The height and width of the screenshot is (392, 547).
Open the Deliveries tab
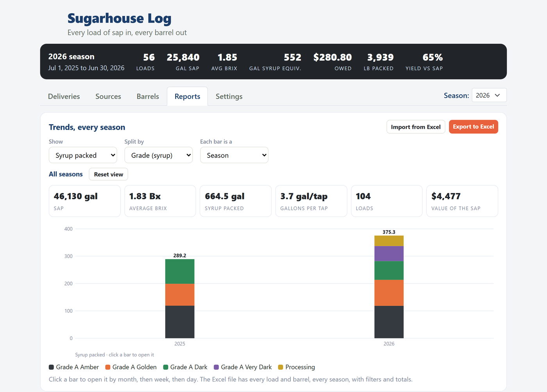click(x=64, y=97)
